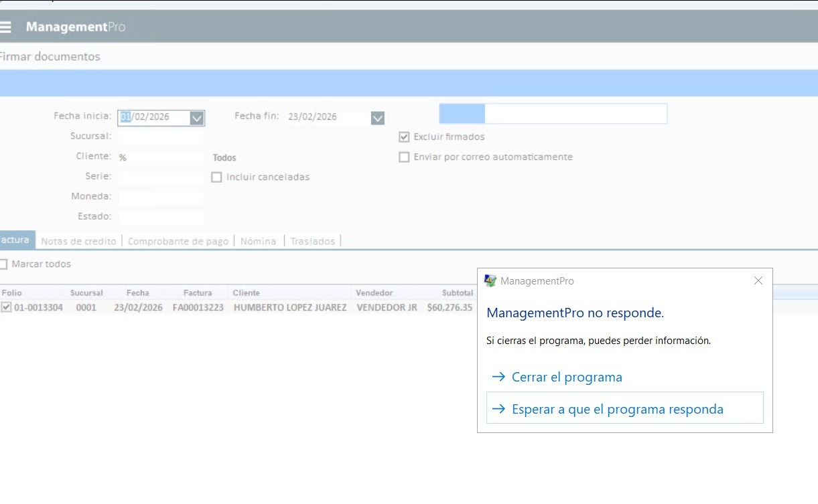Switch to the Notas de credito tab
The height and width of the screenshot is (504, 818).
pos(78,241)
